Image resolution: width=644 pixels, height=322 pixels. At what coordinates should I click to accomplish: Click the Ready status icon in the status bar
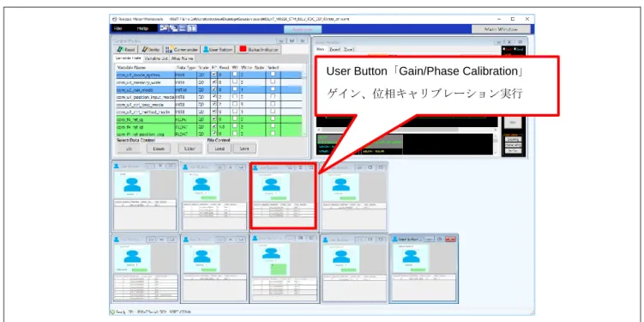point(112,313)
